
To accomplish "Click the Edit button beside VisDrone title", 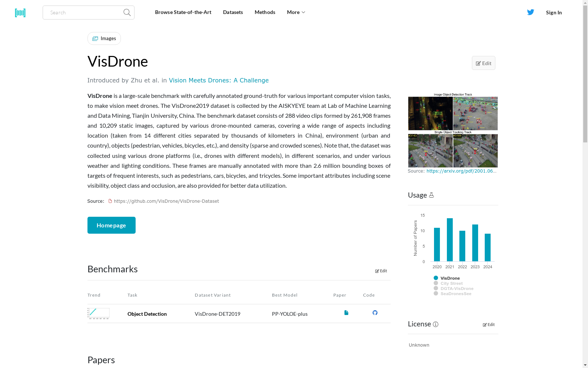I will [x=484, y=63].
